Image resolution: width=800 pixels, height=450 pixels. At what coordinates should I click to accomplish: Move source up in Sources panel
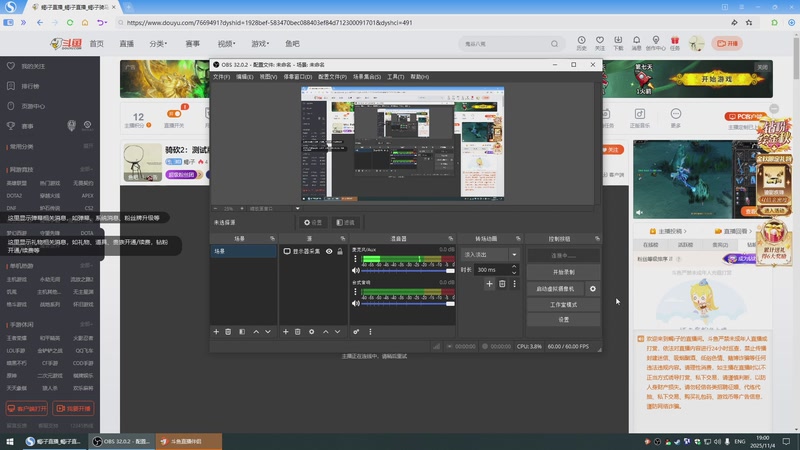tap(326, 332)
